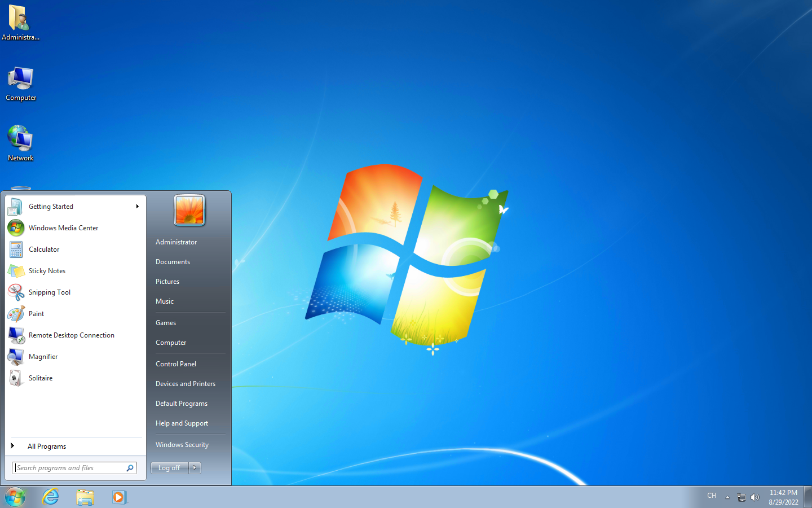This screenshot has width=812, height=508.
Task: Open Computer in the Start menu right pane
Action: pos(171,343)
